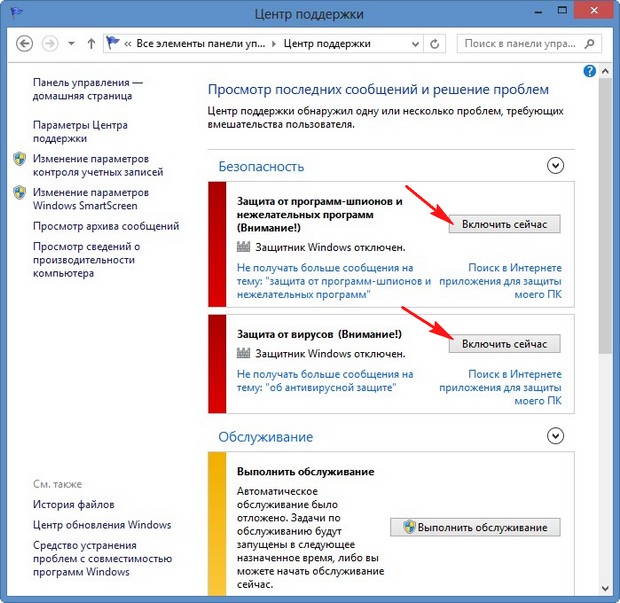620x603 pixels.
Task: Open Средство устранения проблем с совместимостью link
Action: (102, 558)
